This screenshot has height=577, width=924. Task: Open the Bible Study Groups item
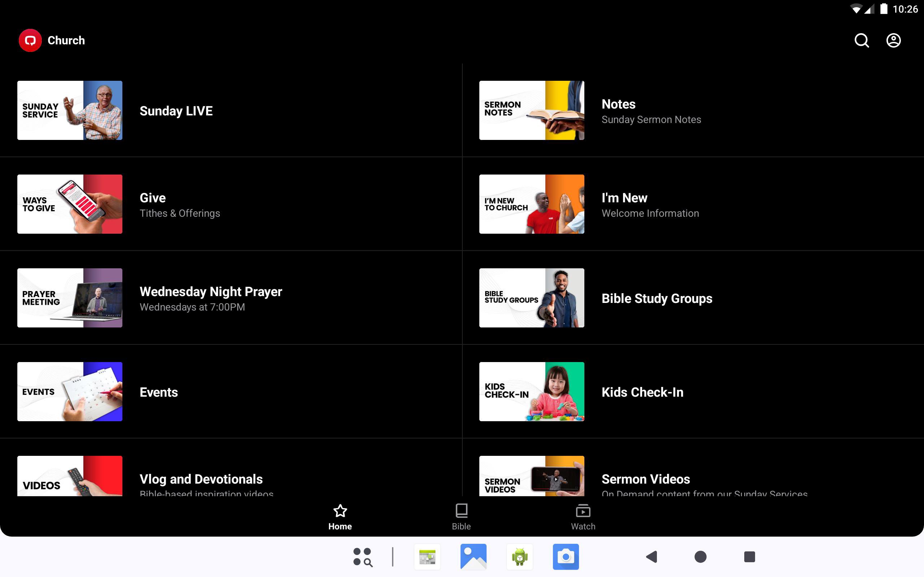pyautogui.click(x=657, y=299)
